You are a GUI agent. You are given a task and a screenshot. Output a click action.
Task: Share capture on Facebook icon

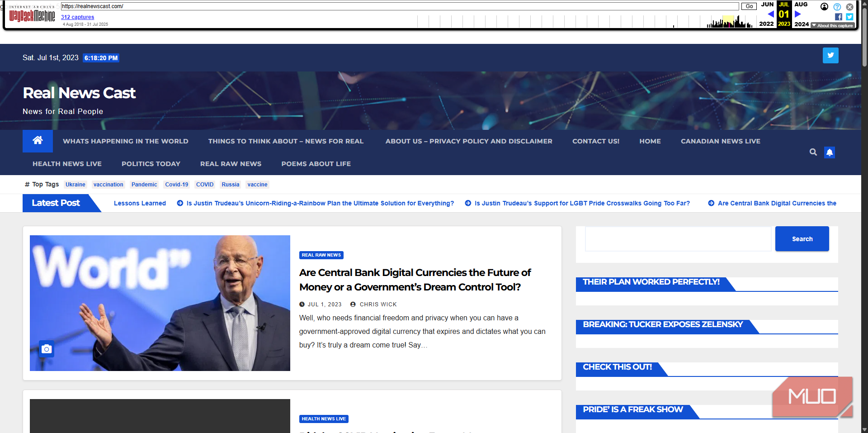click(x=839, y=17)
